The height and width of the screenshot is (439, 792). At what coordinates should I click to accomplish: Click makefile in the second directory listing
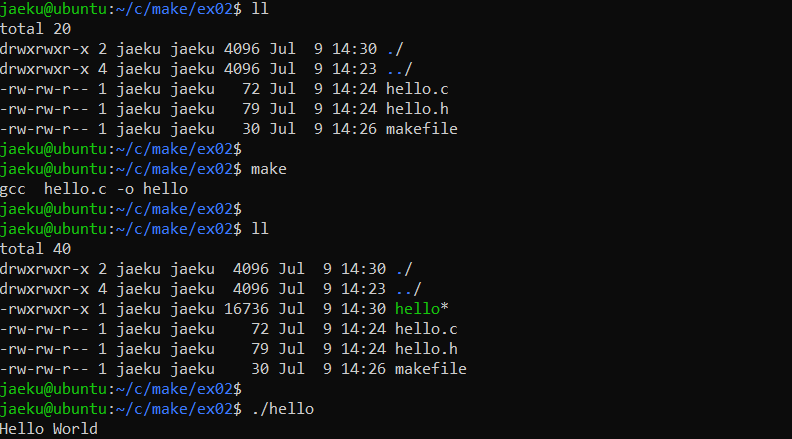click(431, 369)
